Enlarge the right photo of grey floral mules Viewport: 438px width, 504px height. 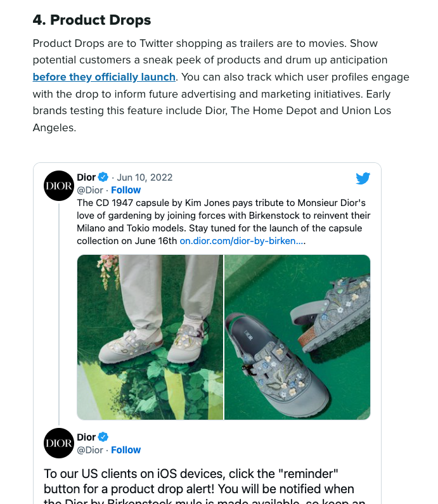(x=297, y=337)
